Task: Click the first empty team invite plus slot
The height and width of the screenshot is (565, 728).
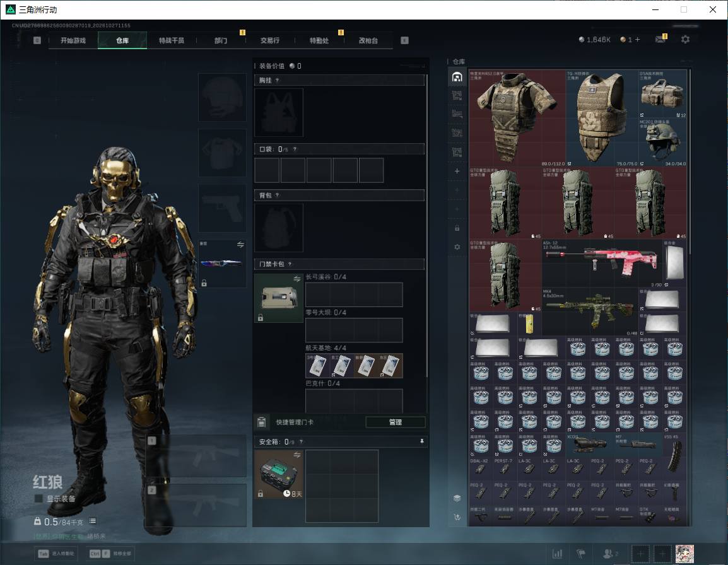Action: [640, 554]
